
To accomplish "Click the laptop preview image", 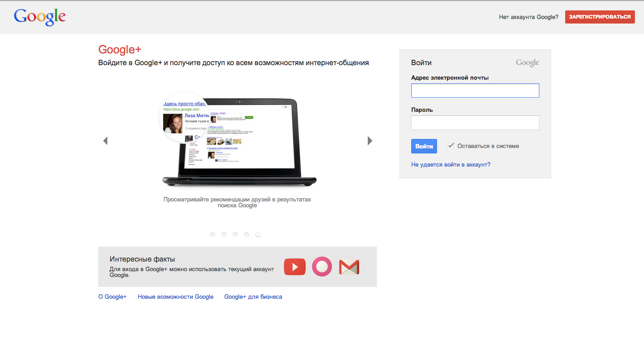I will pos(239,141).
